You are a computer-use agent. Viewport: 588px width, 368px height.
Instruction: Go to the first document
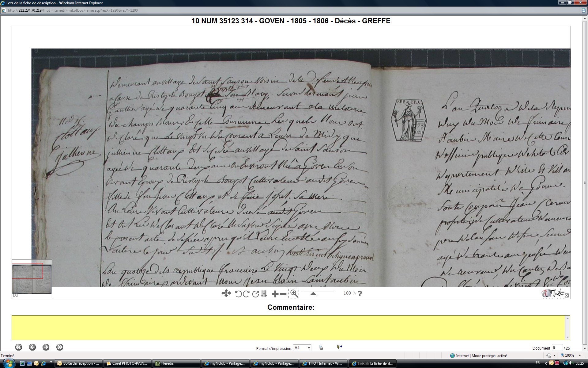(x=19, y=347)
